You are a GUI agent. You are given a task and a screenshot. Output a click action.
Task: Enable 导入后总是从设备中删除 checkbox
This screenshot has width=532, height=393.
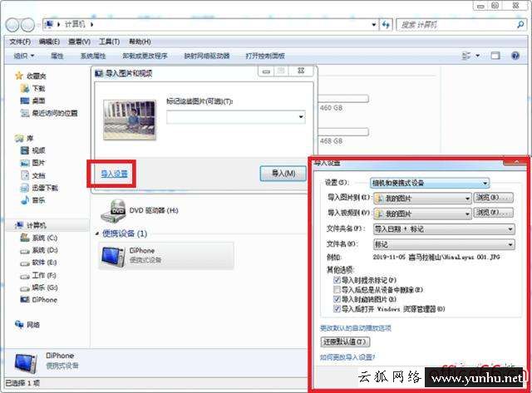coord(337,290)
